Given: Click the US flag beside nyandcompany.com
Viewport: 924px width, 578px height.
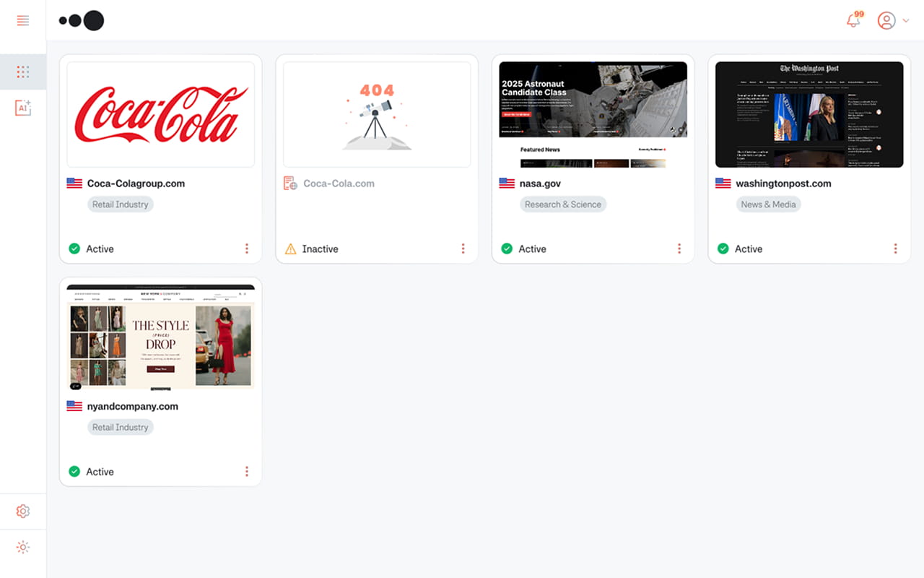Looking at the screenshot, I should point(74,406).
